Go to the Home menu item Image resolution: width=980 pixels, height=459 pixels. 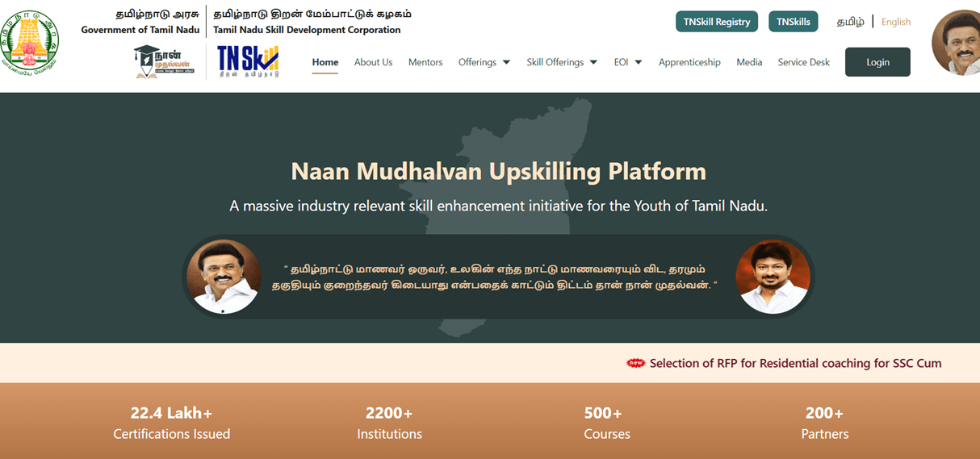coord(325,62)
